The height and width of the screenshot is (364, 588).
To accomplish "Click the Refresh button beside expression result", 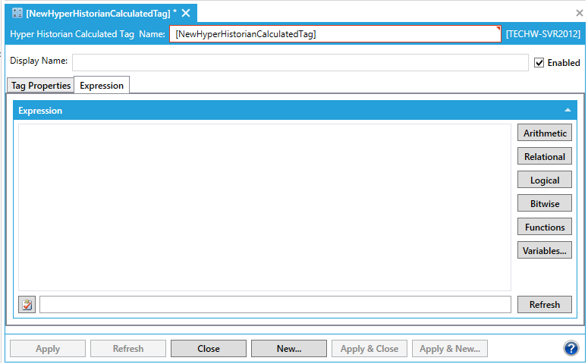I will (x=545, y=305).
